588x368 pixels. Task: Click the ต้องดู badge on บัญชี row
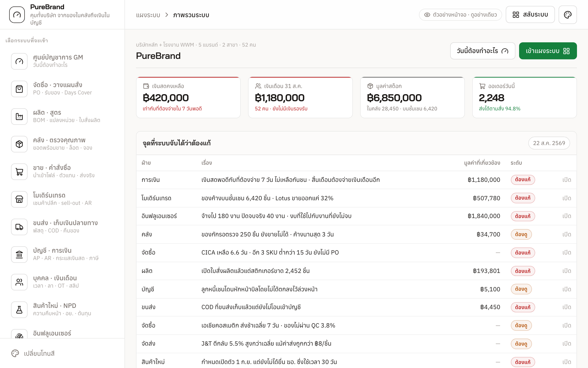[521, 289]
